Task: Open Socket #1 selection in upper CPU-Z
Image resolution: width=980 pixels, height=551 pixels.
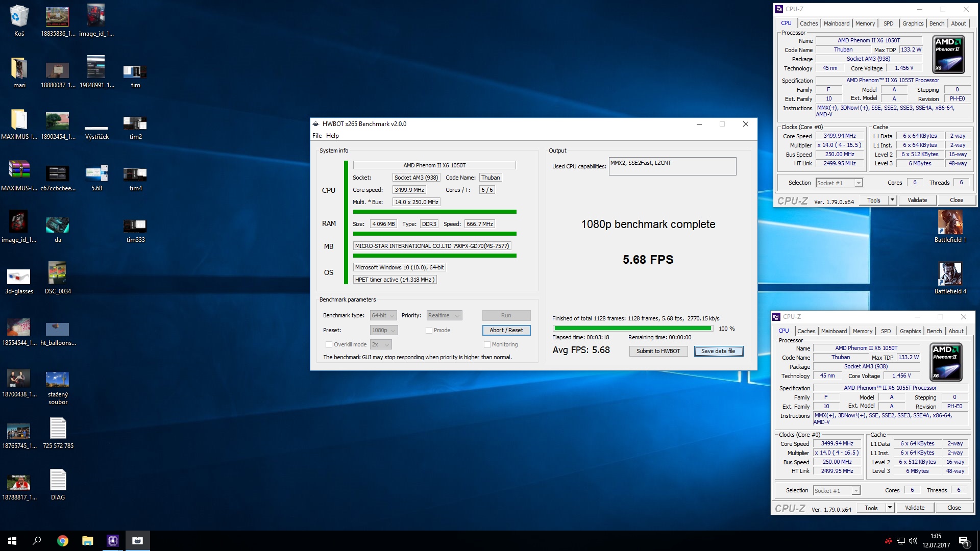Action: (839, 183)
